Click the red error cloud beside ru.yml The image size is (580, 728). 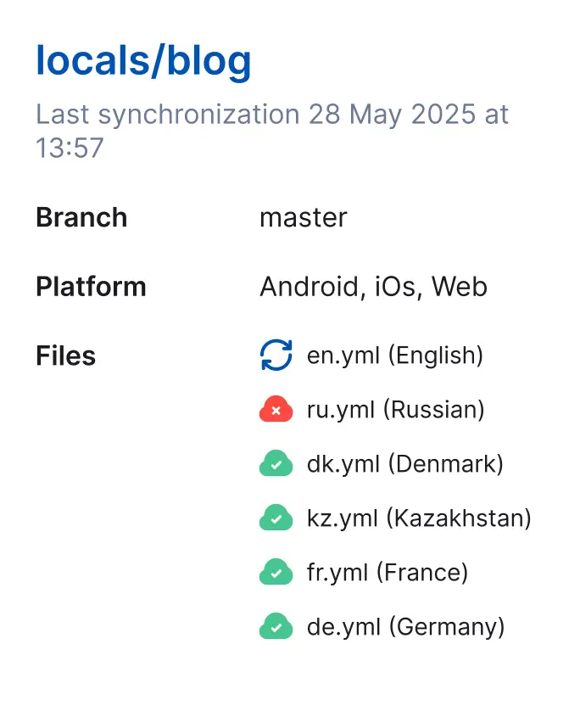pos(276,409)
